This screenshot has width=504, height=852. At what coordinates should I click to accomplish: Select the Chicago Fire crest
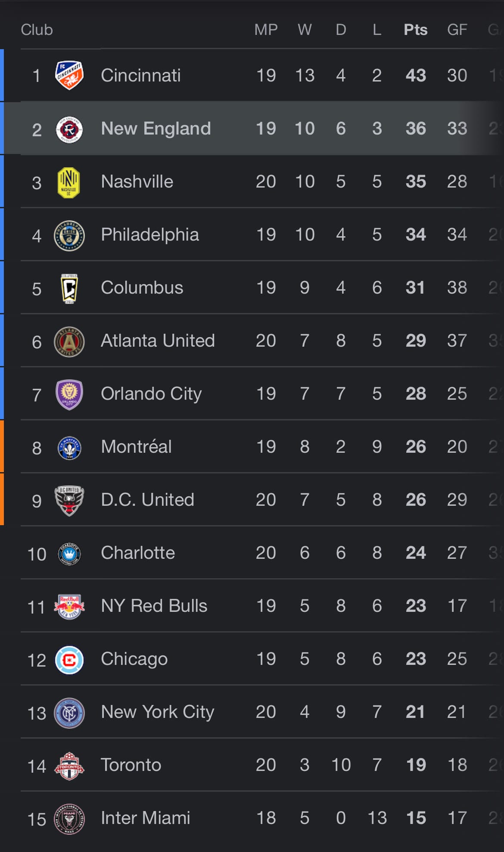pos(69,660)
